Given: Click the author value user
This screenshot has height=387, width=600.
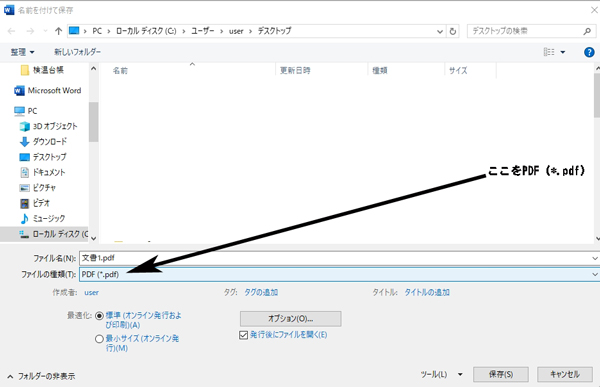Looking at the screenshot, I should (x=91, y=293).
